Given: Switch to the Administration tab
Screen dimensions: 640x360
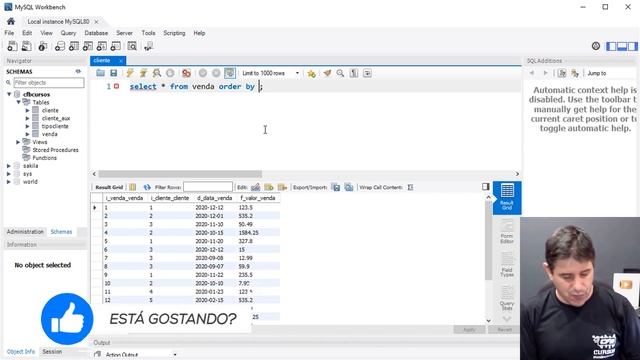Looking at the screenshot, I should pyautogui.click(x=25, y=232).
